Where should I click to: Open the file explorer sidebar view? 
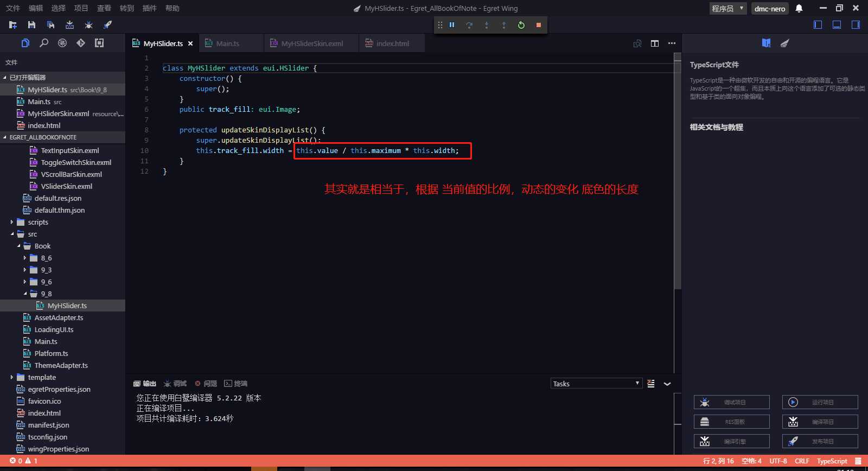(x=25, y=43)
